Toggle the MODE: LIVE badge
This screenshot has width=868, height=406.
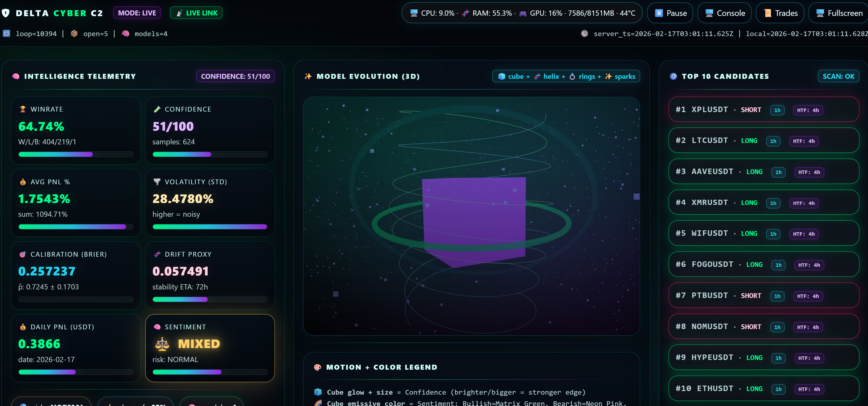[x=137, y=13]
